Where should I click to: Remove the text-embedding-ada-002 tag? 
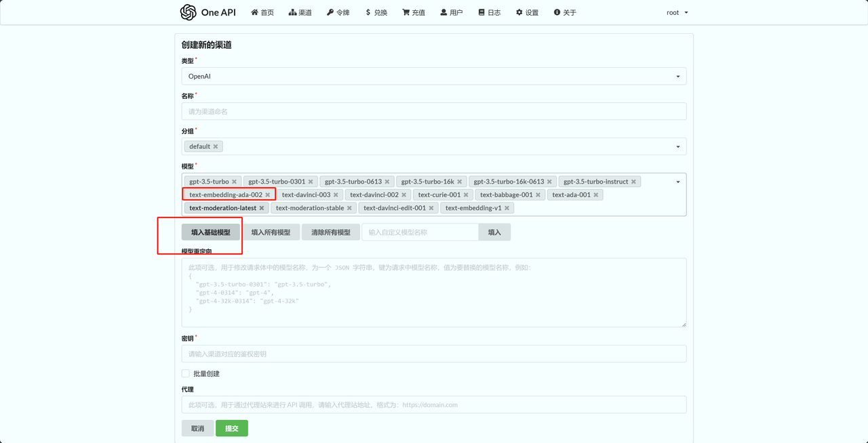[x=268, y=195]
